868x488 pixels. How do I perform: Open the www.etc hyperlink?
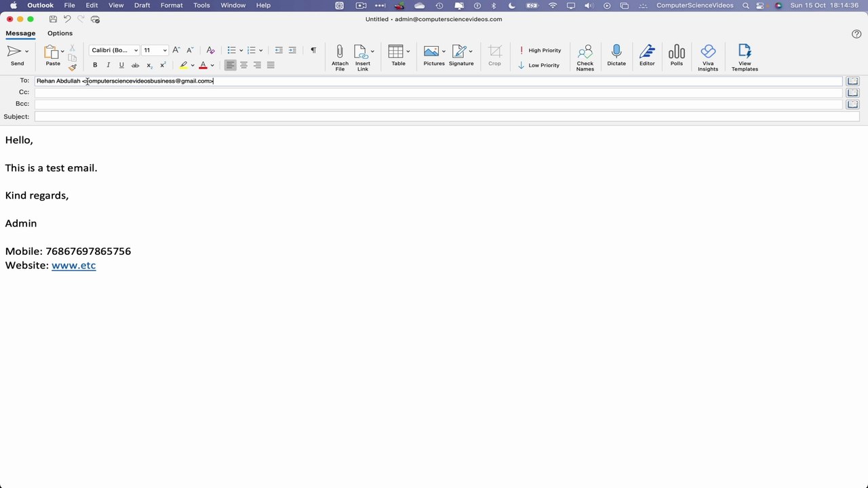[x=74, y=266]
